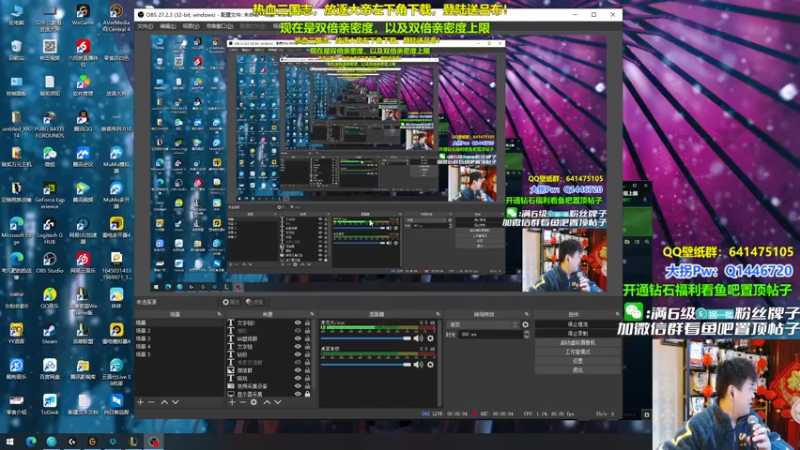The image size is (800, 450).
Task: Hide the 视频采集设备 source
Action: pyautogui.click(x=298, y=386)
